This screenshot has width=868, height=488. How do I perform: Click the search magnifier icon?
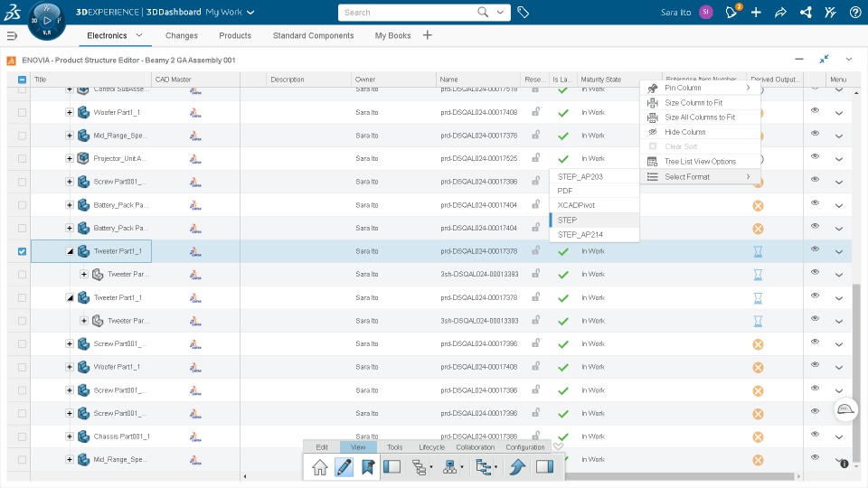pyautogui.click(x=483, y=12)
